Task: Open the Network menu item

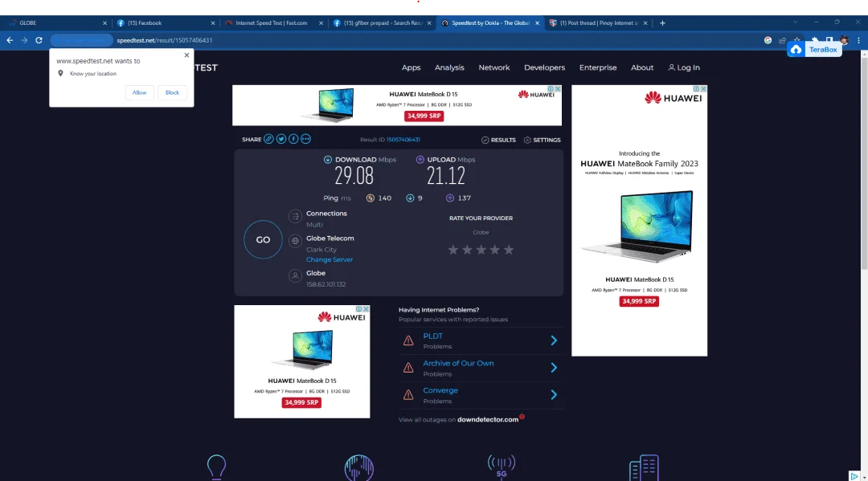Action: coord(494,67)
